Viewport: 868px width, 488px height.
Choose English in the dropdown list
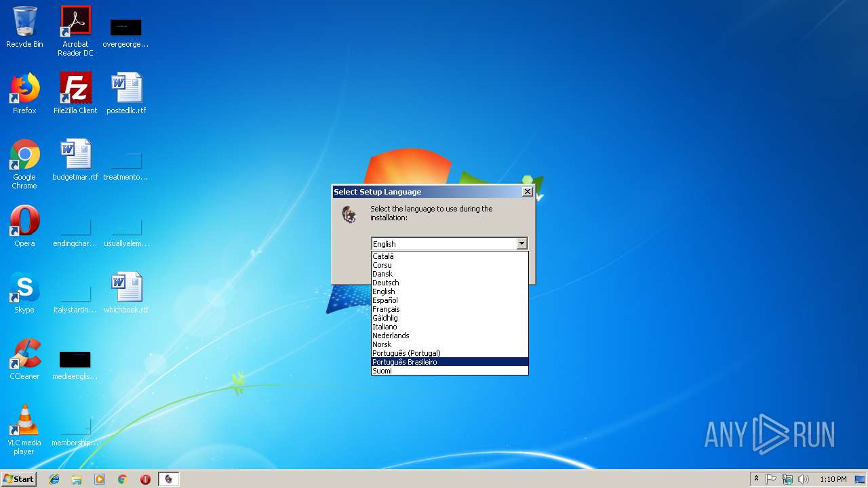pos(450,291)
